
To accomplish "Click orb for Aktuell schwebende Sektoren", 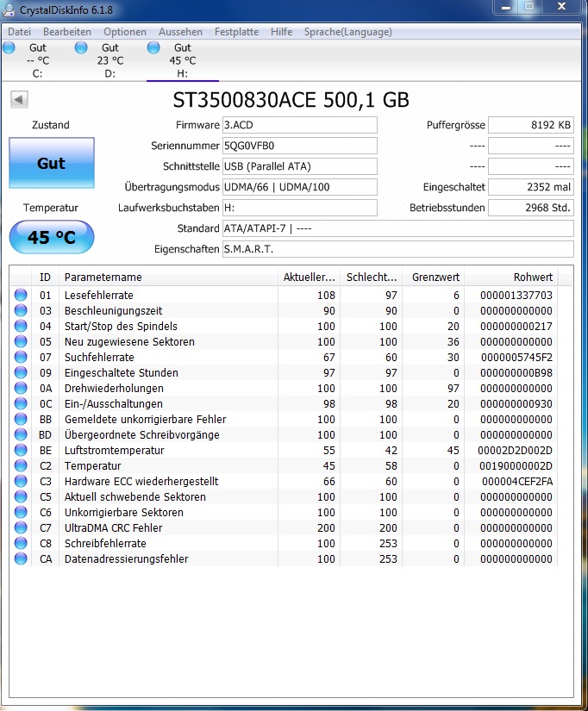I will (21, 496).
